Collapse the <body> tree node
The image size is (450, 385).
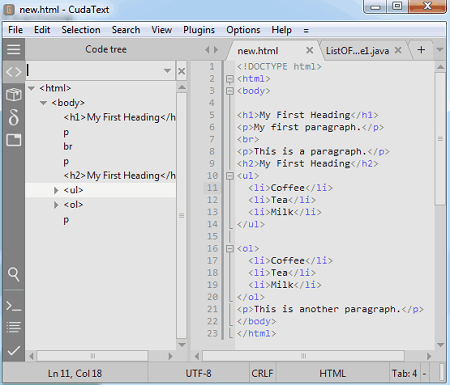coord(43,103)
